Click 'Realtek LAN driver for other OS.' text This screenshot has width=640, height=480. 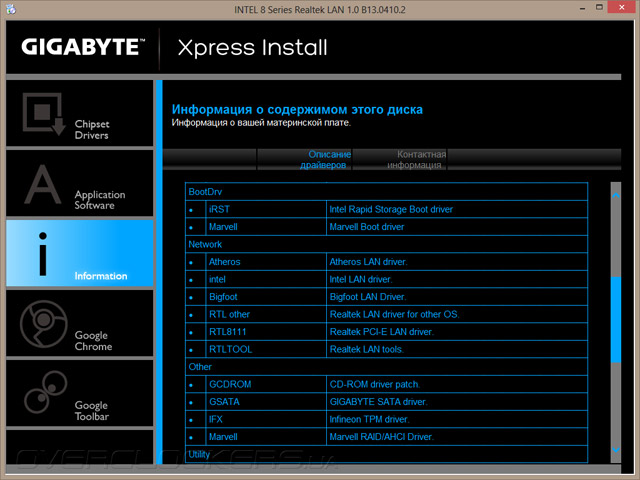[394, 315]
